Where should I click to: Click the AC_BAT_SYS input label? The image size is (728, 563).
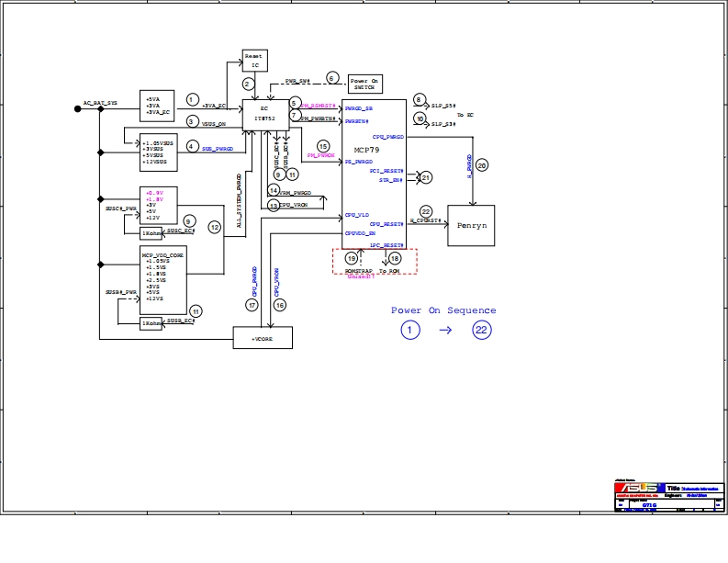[100, 104]
